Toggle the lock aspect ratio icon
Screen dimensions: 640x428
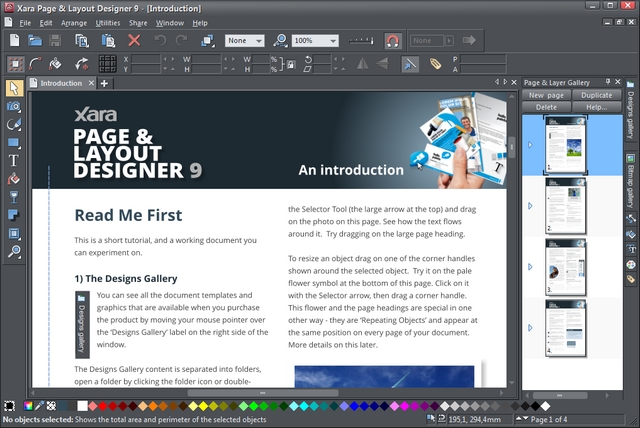click(290, 64)
